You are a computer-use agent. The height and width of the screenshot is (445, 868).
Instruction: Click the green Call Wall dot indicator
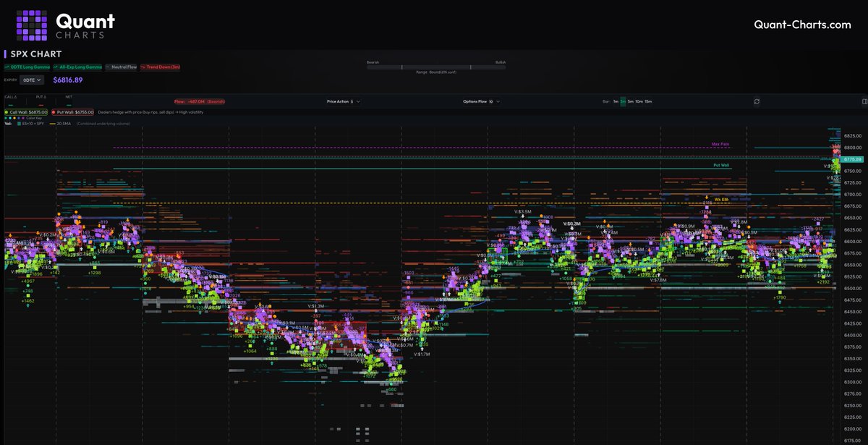point(7,112)
